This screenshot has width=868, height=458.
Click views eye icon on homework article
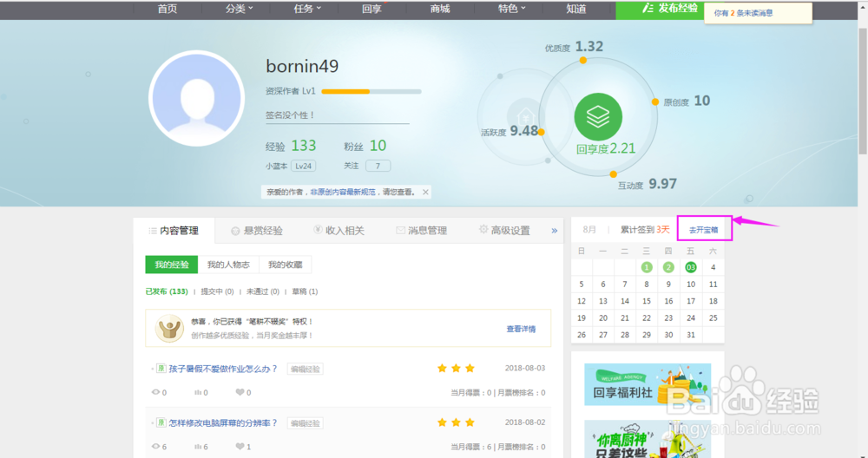155,392
